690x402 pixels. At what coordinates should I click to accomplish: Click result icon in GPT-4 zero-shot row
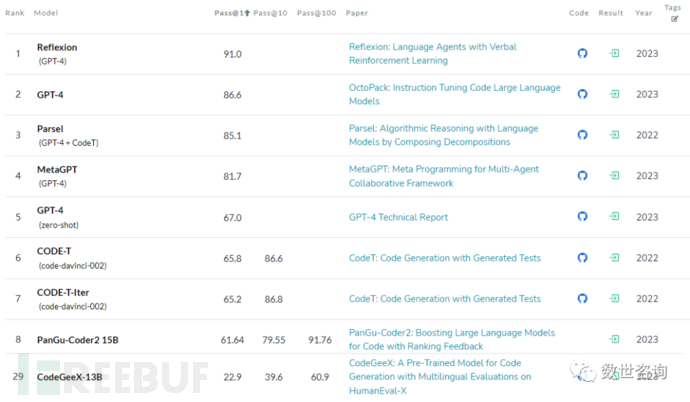pos(615,217)
